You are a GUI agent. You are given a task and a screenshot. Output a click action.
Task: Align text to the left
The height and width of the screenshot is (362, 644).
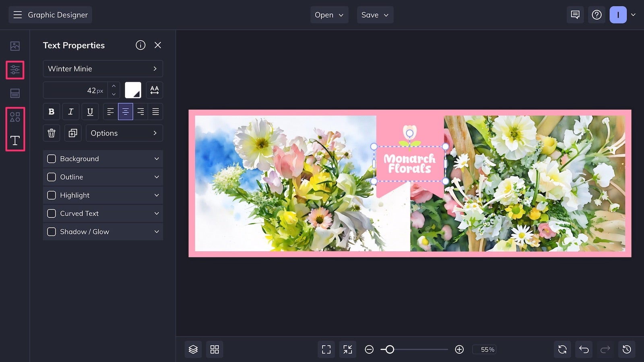pyautogui.click(x=110, y=111)
